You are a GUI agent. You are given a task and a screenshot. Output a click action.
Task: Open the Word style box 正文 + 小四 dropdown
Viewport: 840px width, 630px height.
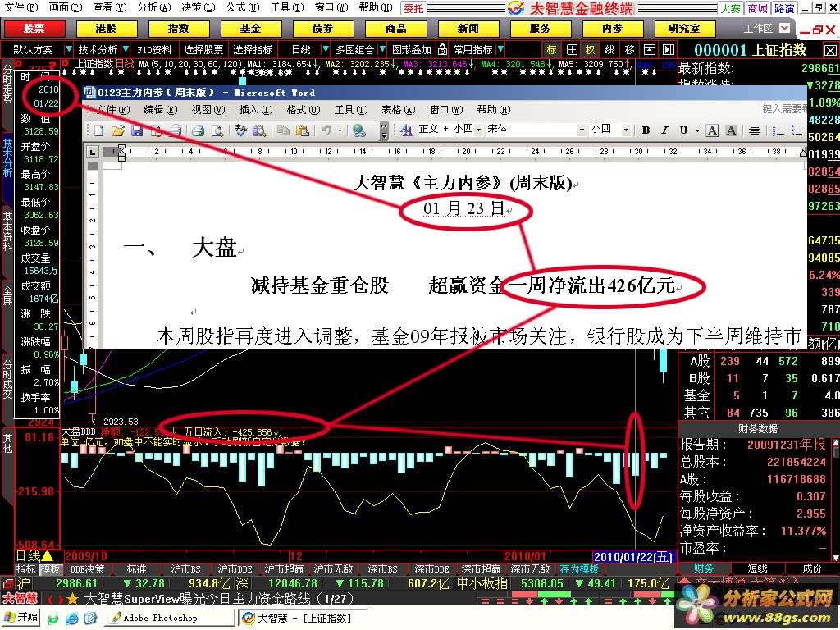coord(478,130)
